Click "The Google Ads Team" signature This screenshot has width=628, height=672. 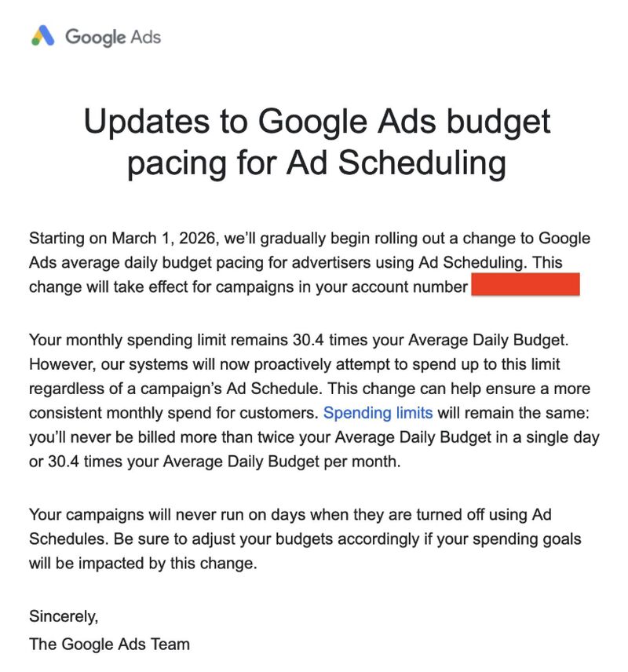click(x=109, y=644)
